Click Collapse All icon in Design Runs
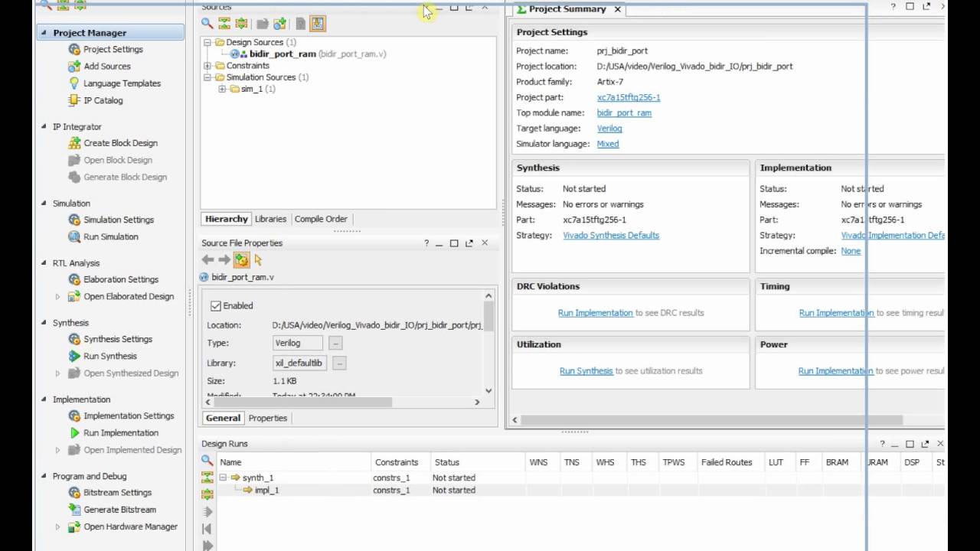The image size is (980, 551). 207,478
